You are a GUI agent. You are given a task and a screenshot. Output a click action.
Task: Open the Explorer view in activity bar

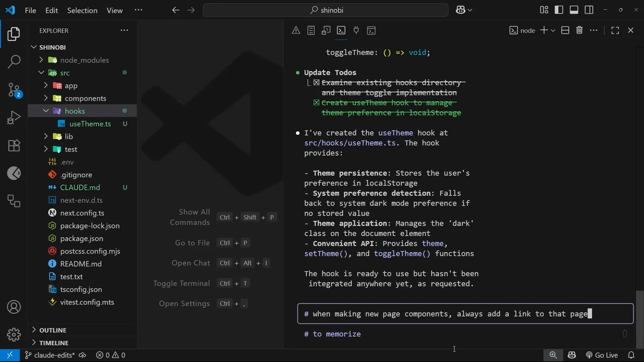tap(14, 34)
